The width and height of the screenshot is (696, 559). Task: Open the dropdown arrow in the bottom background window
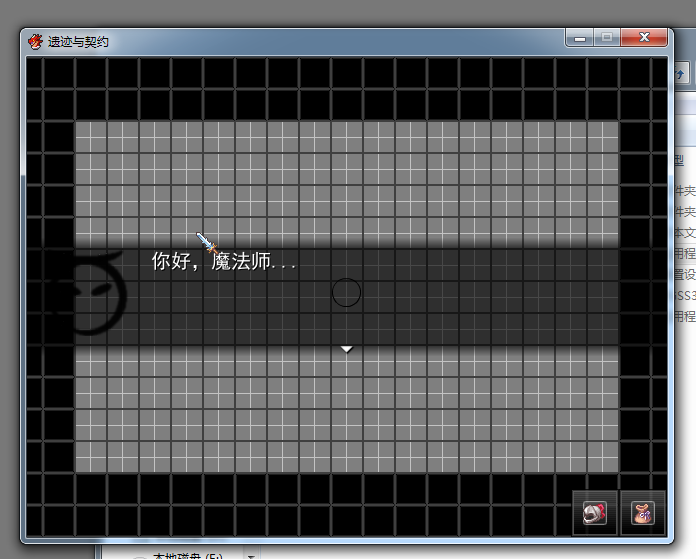(x=251, y=556)
